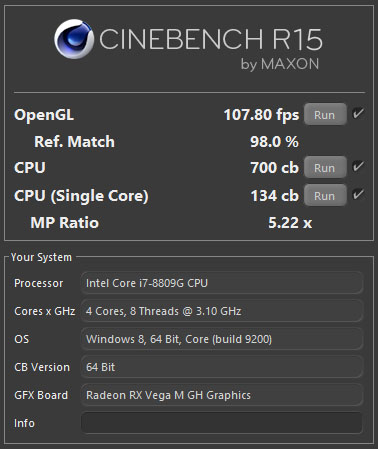Select the GFX Board Radeon field
378x449 pixels.
222,395
